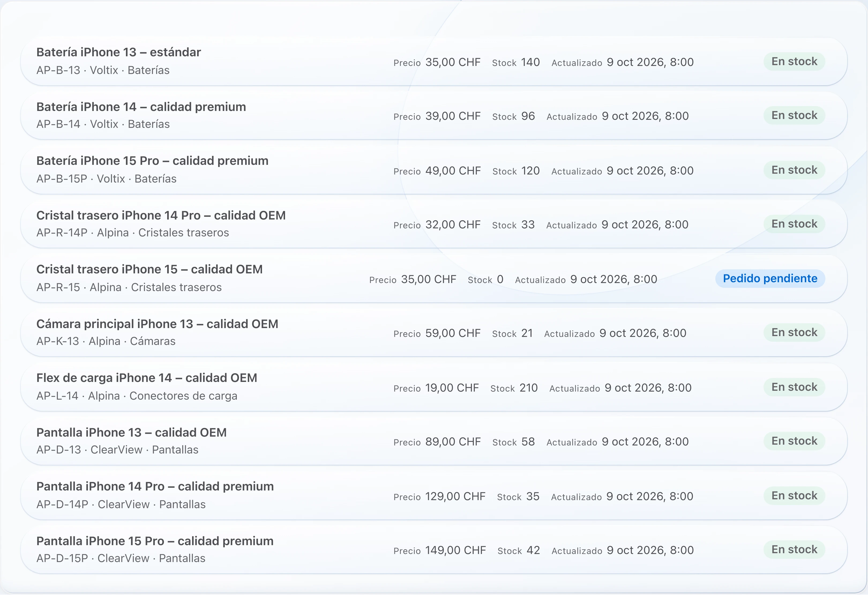Click En stock badge for Batería iPhone 13

pyautogui.click(x=794, y=61)
